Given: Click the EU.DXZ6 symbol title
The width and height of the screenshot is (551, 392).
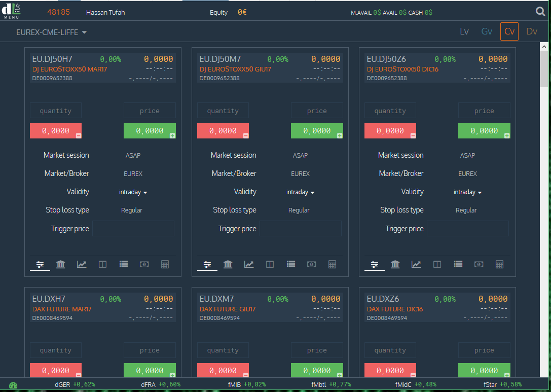Looking at the screenshot, I should [383, 299].
